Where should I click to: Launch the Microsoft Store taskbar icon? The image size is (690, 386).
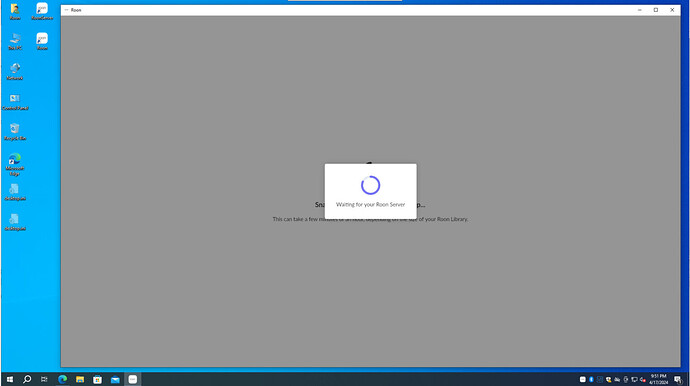coord(98,379)
